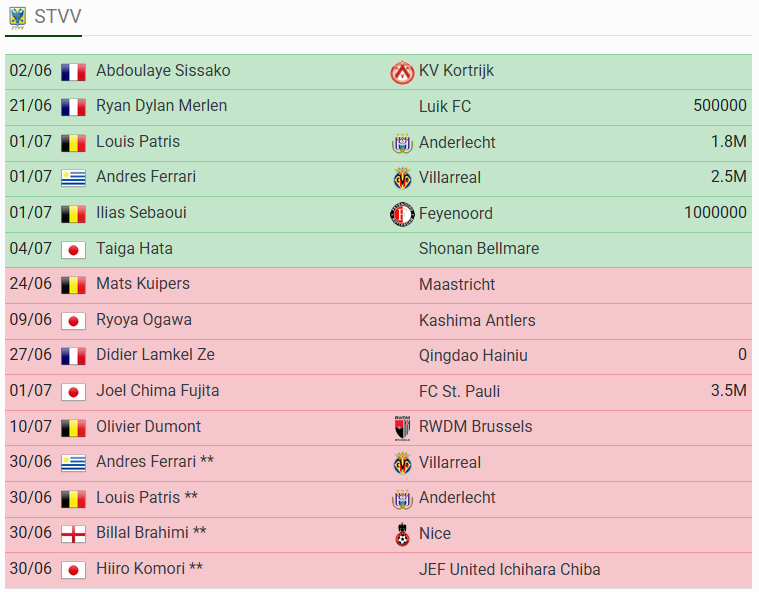Open Shonan Bellmare club link
The image size is (759, 592).
click(479, 249)
